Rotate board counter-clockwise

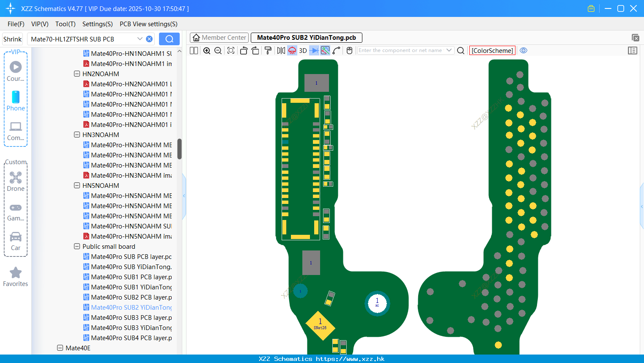point(244,51)
